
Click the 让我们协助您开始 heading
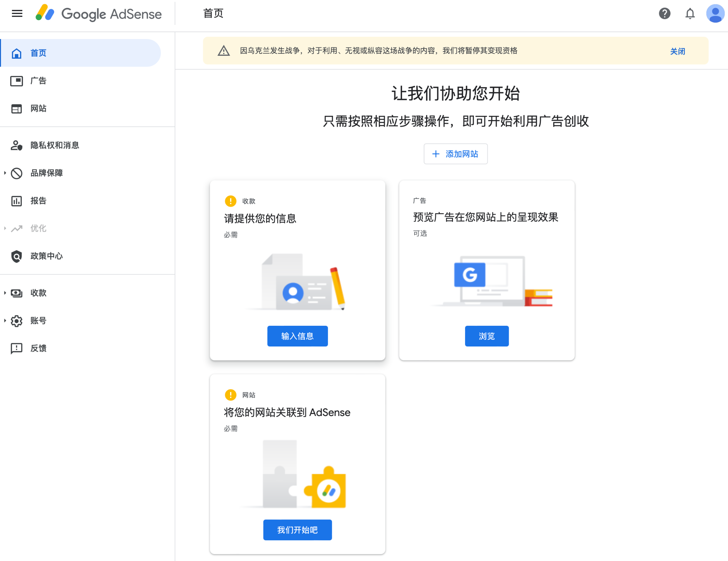pyautogui.click(x=455, y=93)
